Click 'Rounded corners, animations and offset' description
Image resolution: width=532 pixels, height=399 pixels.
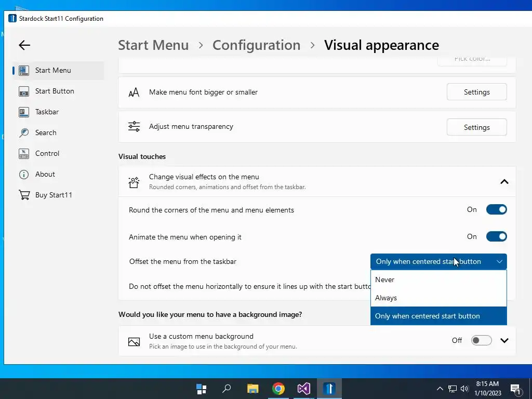(x=228, y=187)
